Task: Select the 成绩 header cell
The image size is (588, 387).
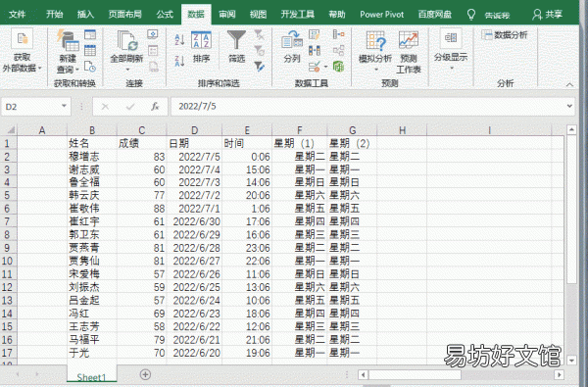Action: coord(142,143)
